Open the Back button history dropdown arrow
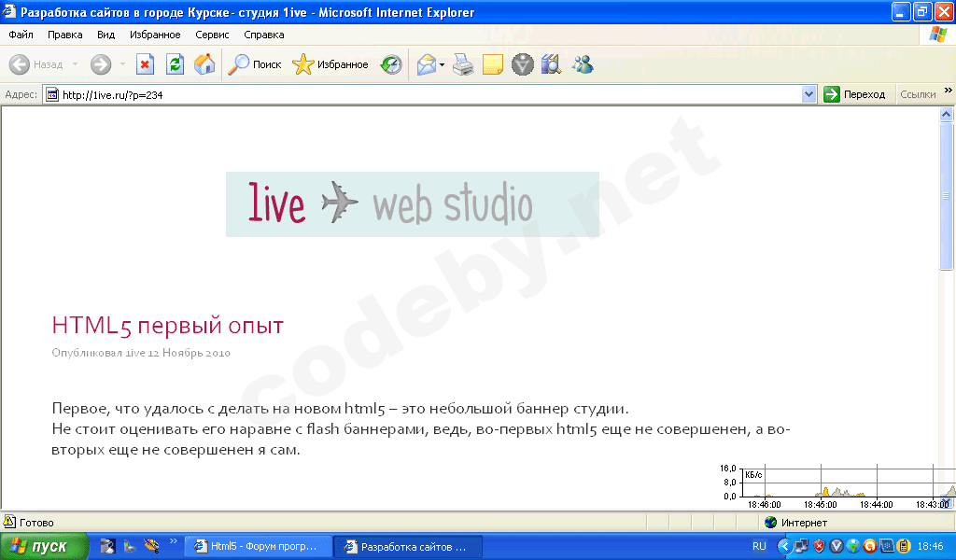This screenshot has height=560, width=956. click(x=75, y=64)
